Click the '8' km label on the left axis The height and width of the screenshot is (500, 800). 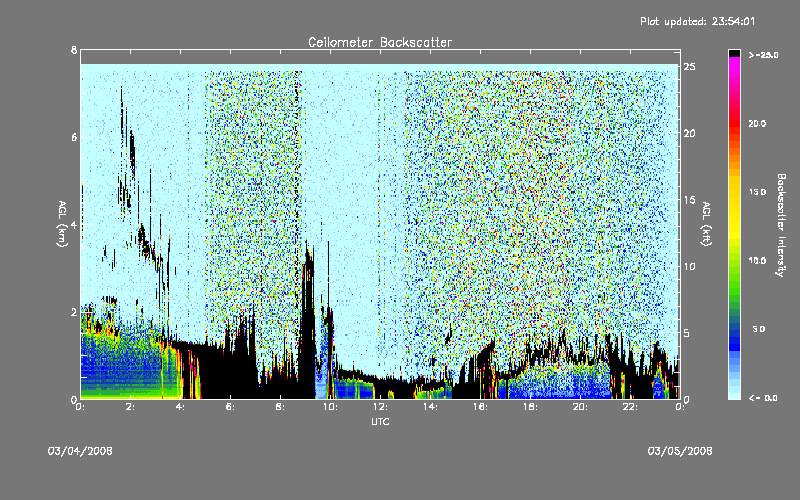click(74, 50)
